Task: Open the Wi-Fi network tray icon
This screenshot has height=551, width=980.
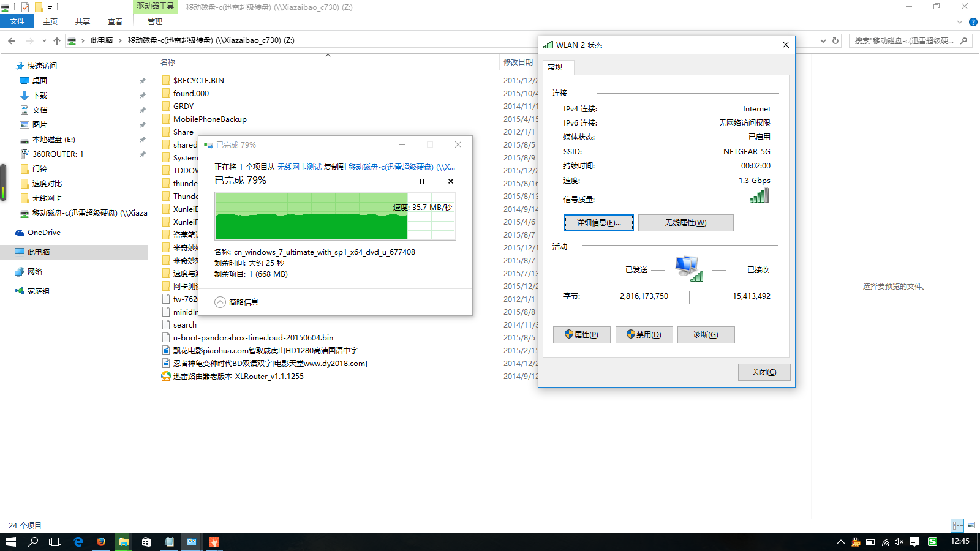Action: 886,542
